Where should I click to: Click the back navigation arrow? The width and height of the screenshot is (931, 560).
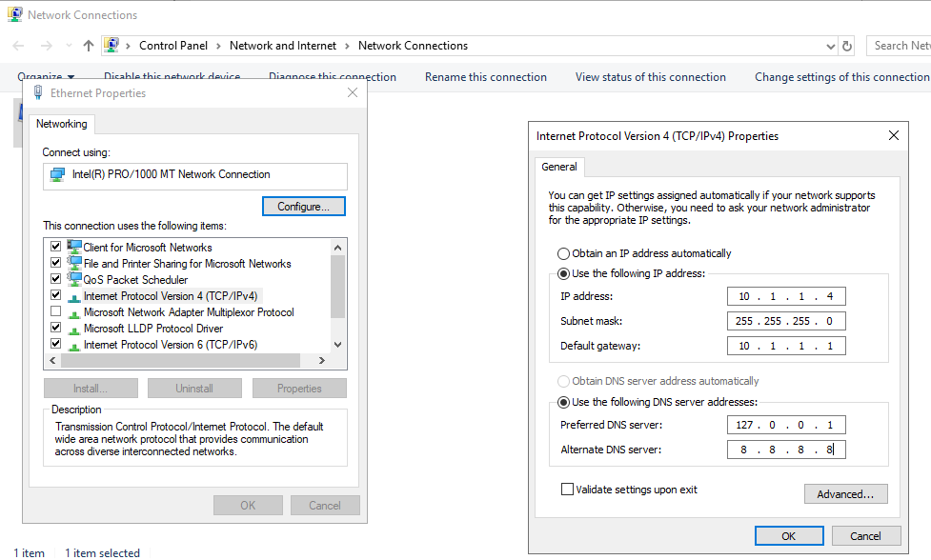click(x=16, y=46)
